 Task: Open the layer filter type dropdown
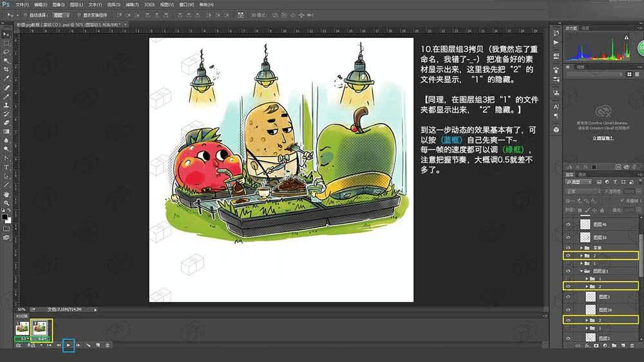point(579,182)
